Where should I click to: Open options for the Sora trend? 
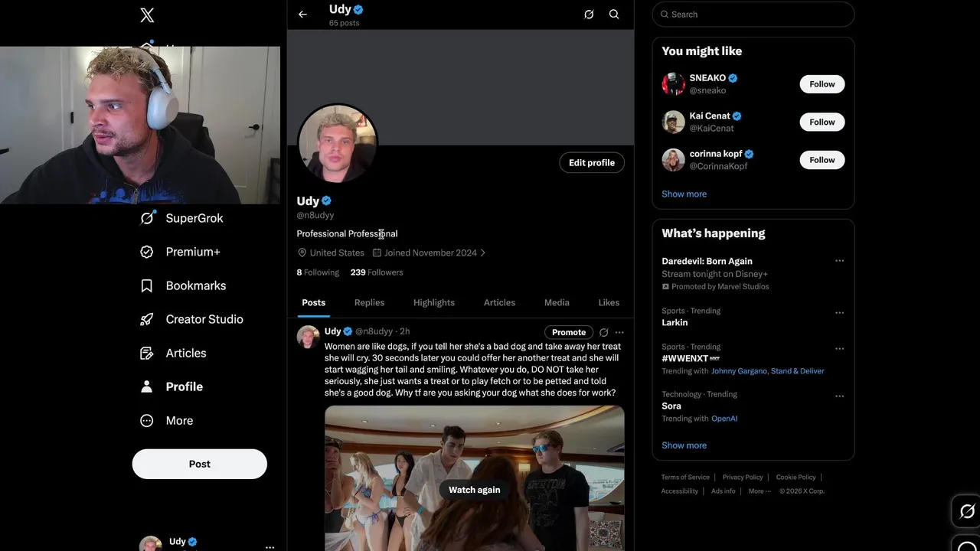click(x=839, y=396)
